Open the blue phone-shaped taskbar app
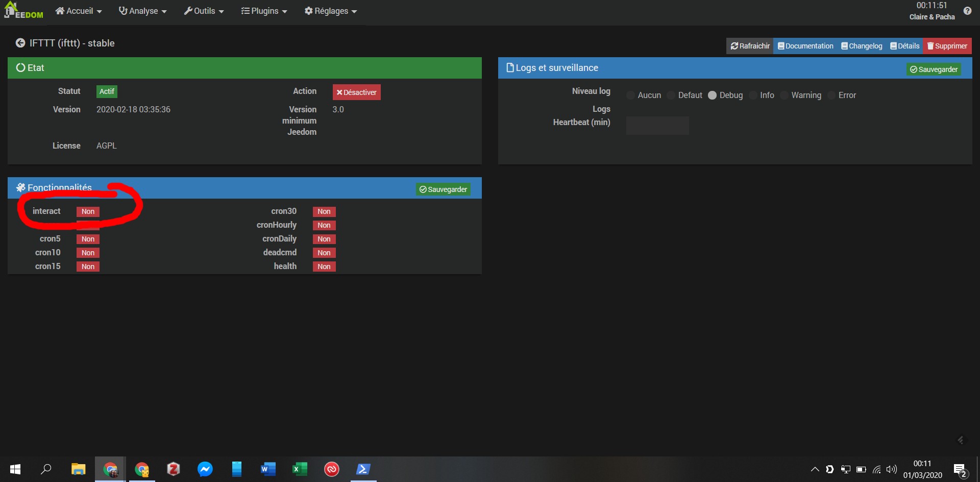Viewport: 980px width, 482px height. 237,469
